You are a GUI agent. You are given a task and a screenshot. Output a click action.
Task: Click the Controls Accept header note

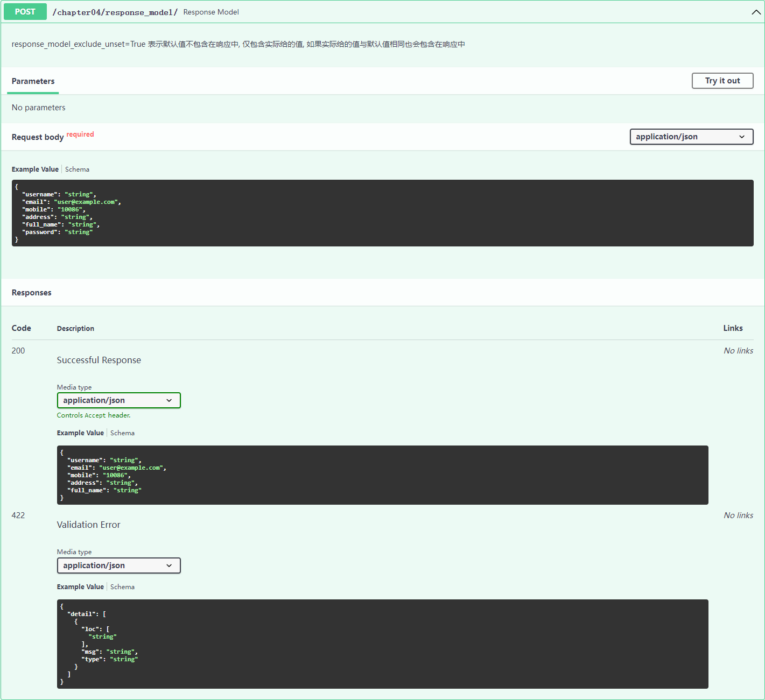(x=94, y=415)
